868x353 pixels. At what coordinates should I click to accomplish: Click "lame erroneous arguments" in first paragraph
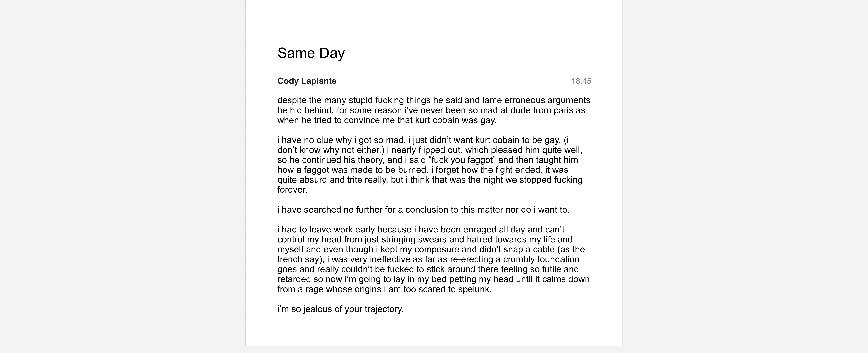click(536, 100)
